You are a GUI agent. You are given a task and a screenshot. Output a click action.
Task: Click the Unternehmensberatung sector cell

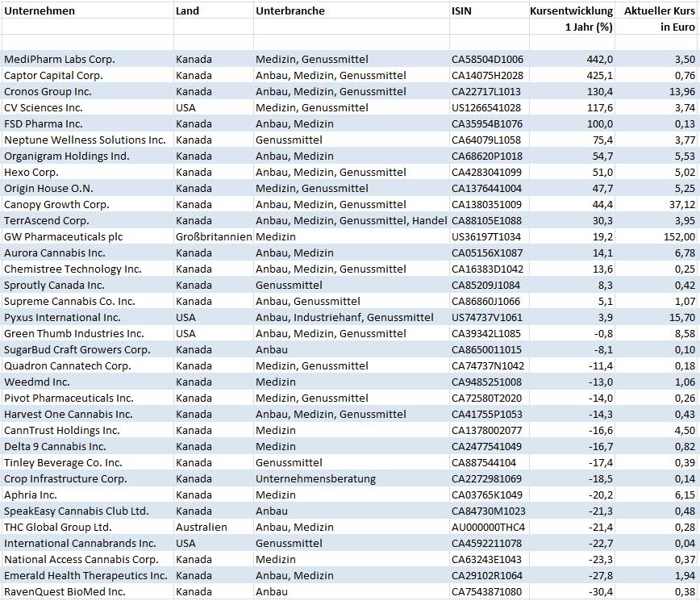[x=352, y=478]
